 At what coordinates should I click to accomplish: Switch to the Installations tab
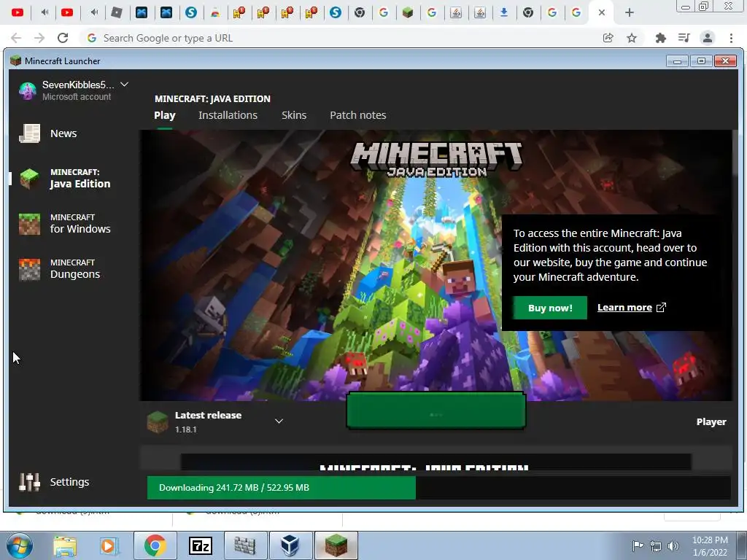228,115
